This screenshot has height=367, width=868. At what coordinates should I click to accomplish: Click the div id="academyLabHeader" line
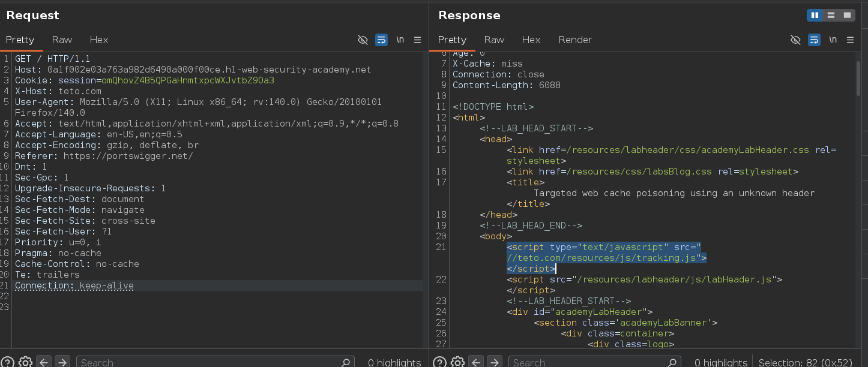coord(579,312)
